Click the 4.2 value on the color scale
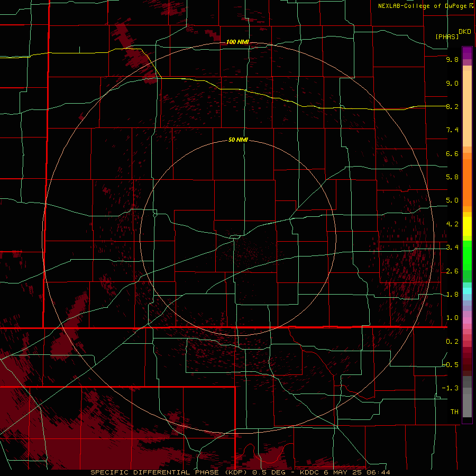This screenshot has width=476, height=476. point(452,224)
